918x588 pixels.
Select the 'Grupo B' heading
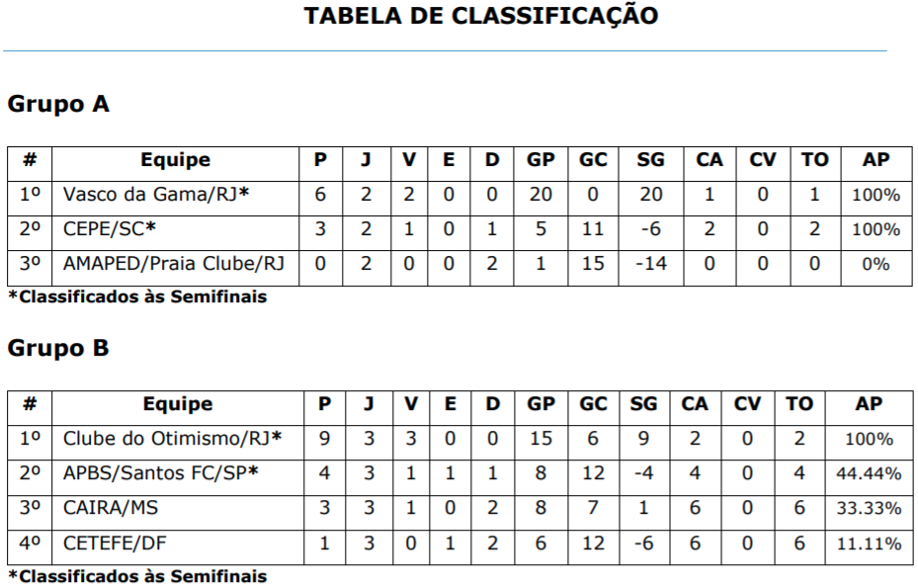[x=57, y=348]
